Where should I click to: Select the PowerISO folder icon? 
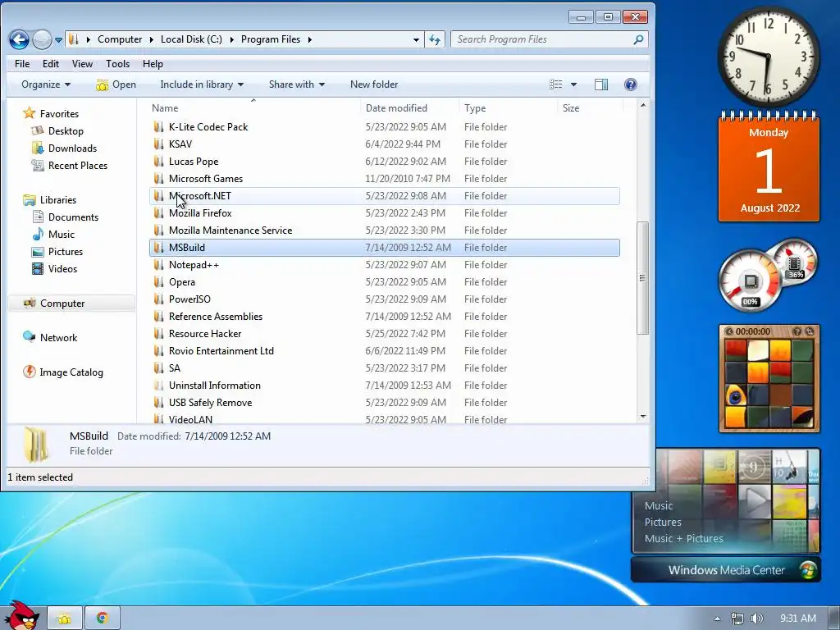(x=158, y=299)
